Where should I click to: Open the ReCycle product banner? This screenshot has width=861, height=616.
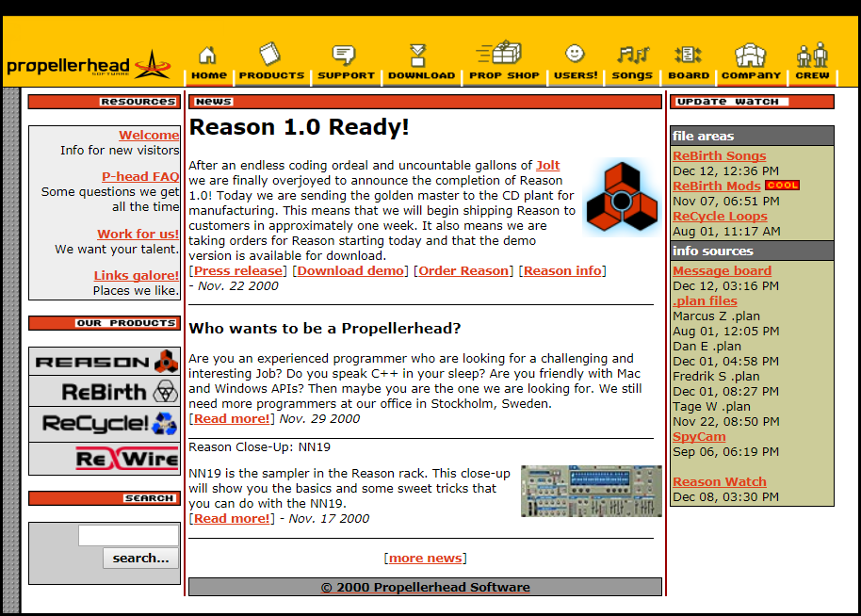click(x=105, y=424)
